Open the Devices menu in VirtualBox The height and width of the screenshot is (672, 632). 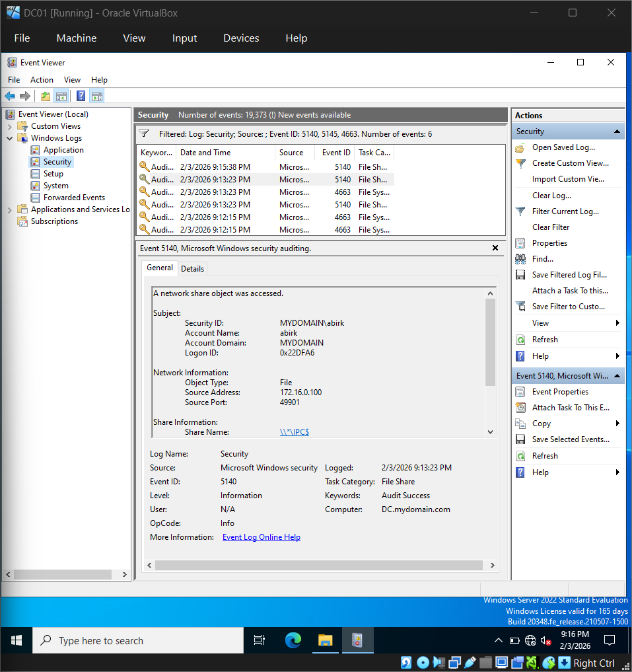[x=241, y=38]
